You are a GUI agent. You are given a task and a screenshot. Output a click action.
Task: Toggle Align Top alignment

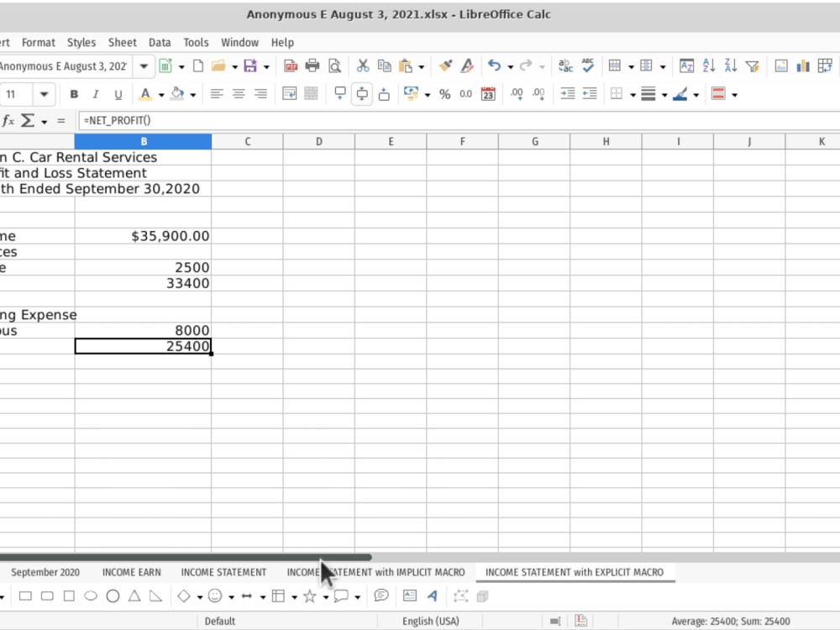[339, 94]
